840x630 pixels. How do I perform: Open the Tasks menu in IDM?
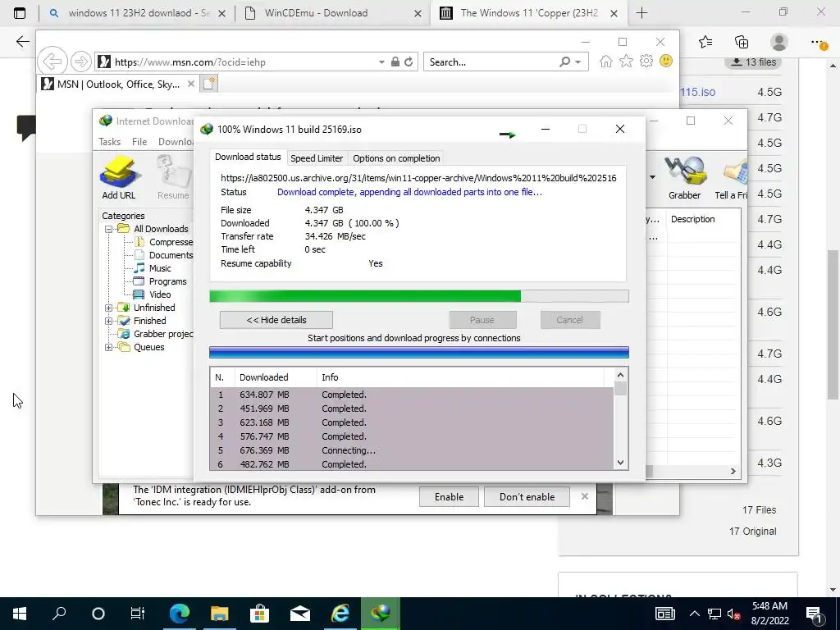(x=109, y=141)
